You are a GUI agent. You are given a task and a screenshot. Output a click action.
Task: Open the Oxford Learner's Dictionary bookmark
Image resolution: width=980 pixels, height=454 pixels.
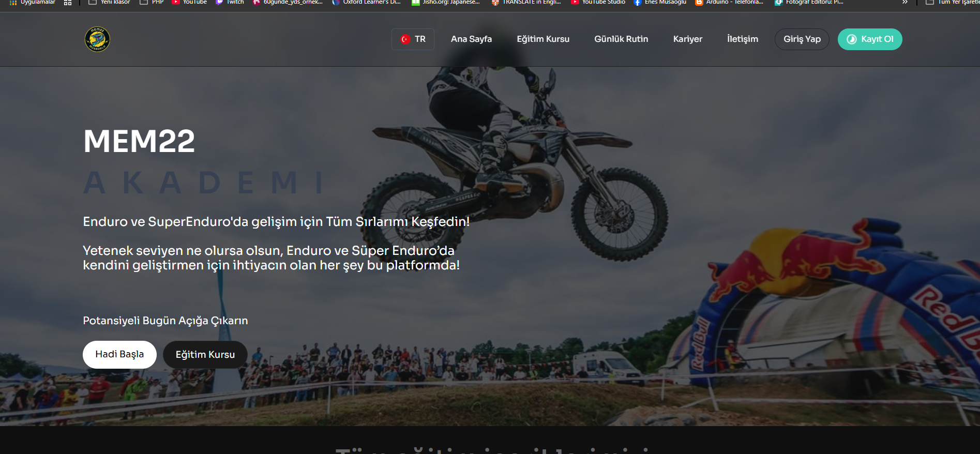[x=367, y=3]
